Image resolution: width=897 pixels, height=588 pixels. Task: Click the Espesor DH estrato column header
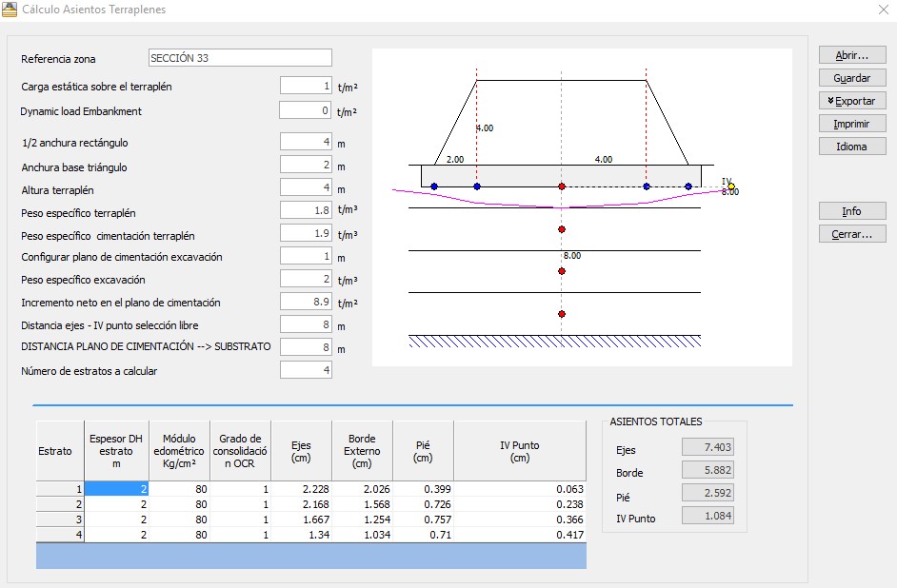coord(117,451)
